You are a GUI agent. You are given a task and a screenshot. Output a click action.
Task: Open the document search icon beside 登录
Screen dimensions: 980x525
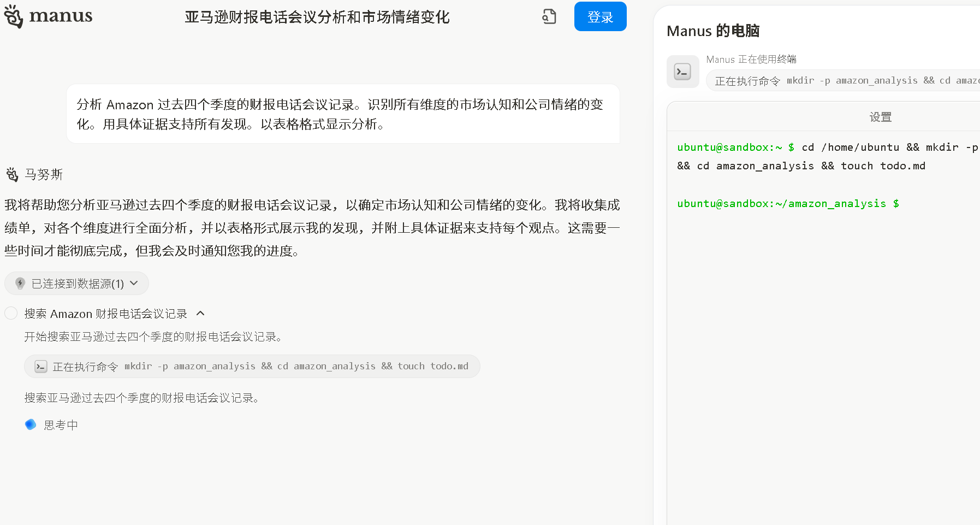pos(549,17)
